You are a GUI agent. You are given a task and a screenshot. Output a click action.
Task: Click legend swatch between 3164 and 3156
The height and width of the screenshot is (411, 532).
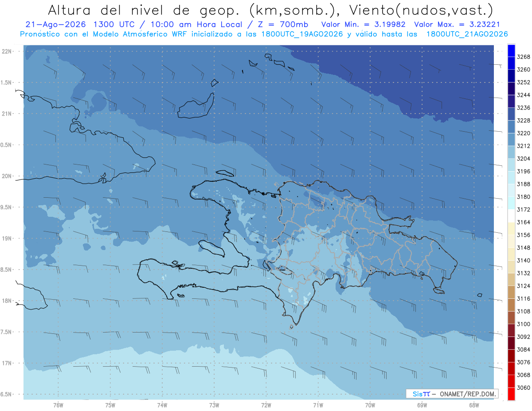pyautogui.click(x=511, y=228)
